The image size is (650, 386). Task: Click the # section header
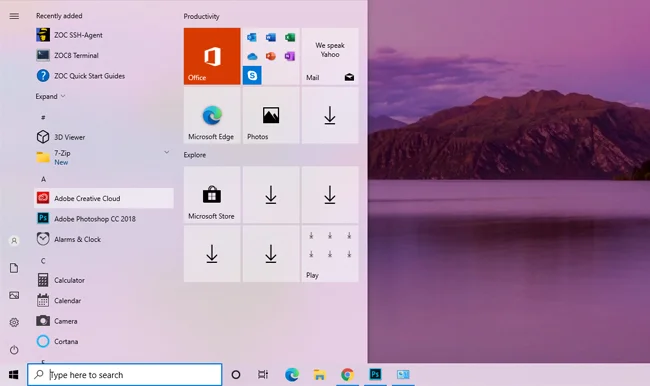[x=43, y=118]
